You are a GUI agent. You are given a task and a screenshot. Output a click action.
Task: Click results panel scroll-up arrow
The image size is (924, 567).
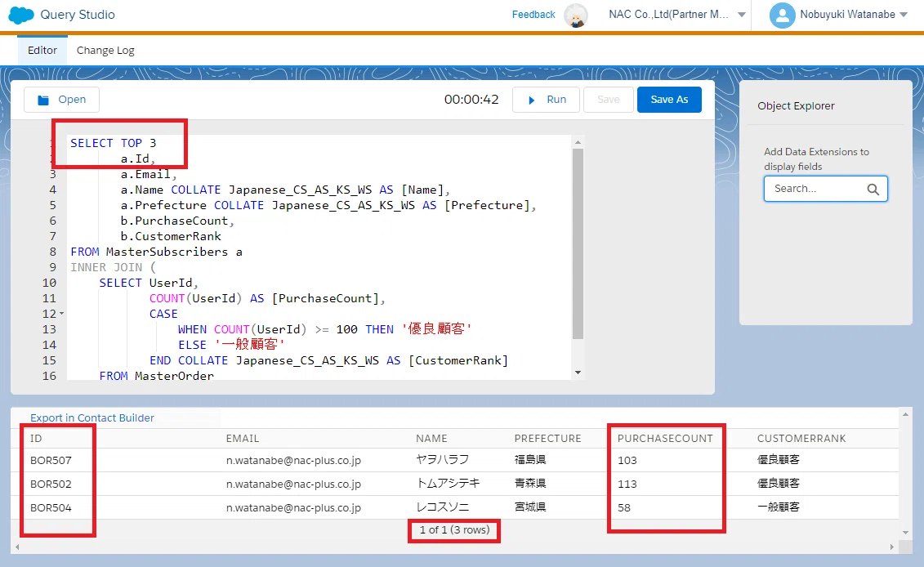906,414
